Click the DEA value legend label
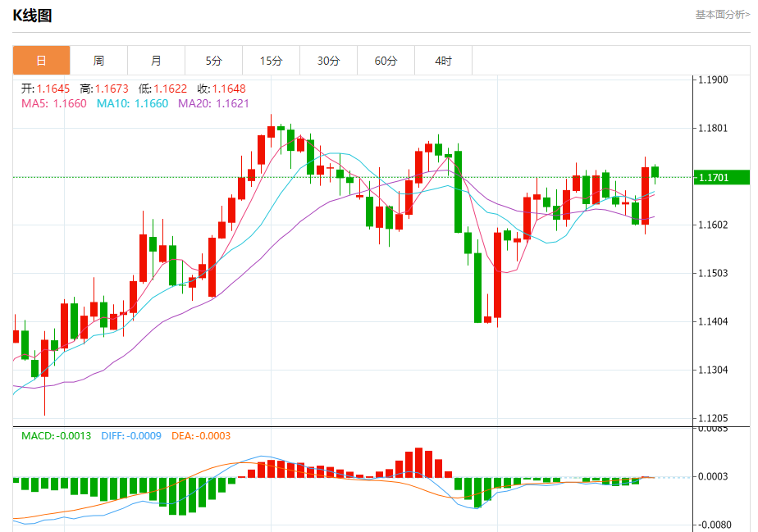 [201, 435]
